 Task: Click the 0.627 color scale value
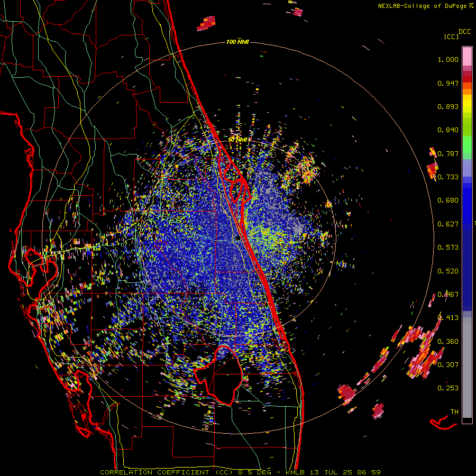pos(448,224)
